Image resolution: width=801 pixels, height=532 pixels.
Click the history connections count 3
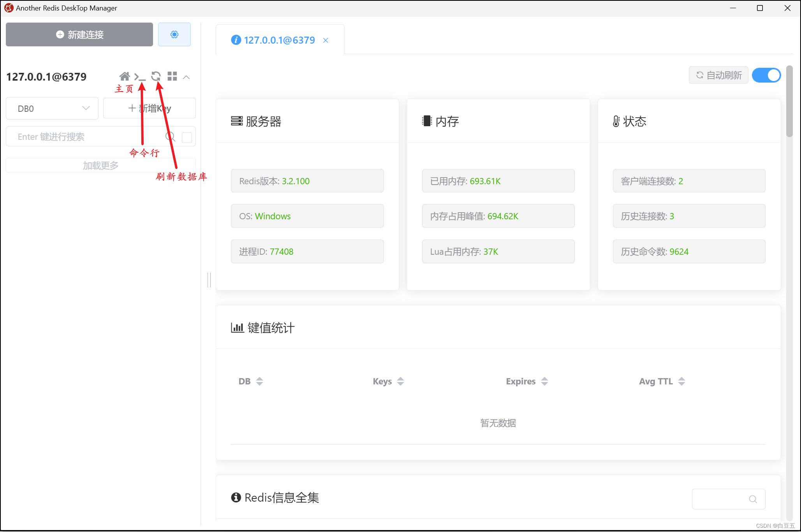pos(689,216)
